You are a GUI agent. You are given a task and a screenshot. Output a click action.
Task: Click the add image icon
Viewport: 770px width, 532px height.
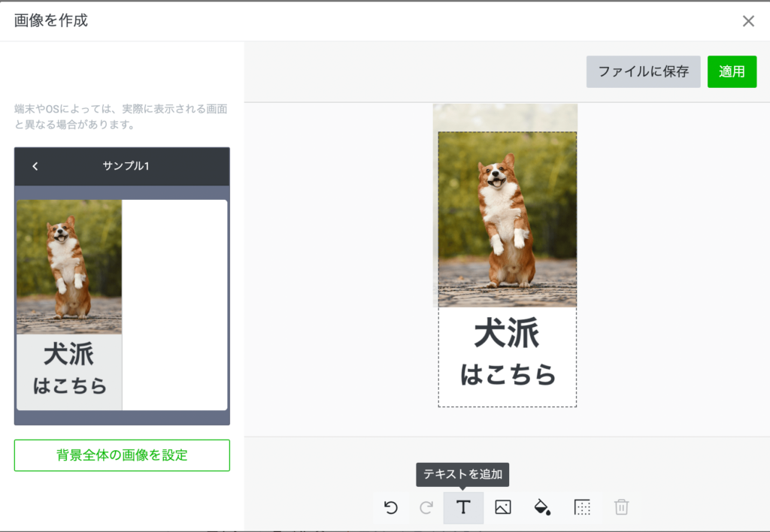[x=503, y=508]
